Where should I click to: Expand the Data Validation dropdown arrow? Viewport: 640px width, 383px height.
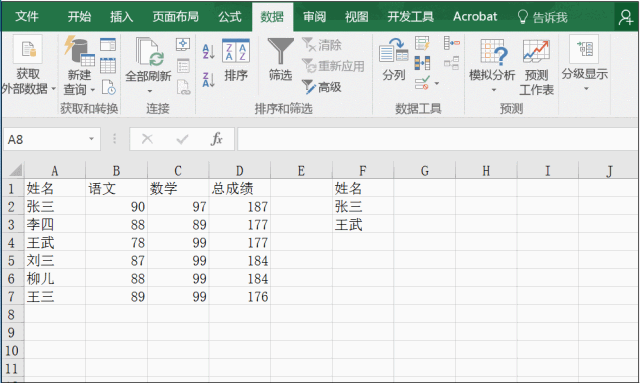tap(437, 84)
